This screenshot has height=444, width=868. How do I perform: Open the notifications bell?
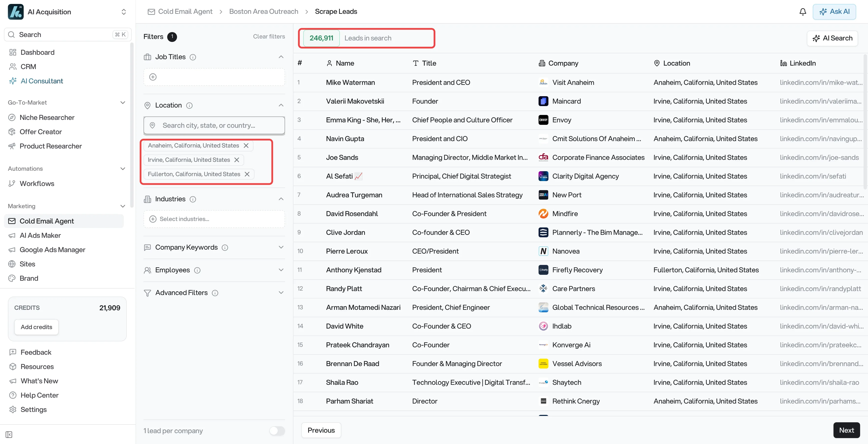coord(803,12)
